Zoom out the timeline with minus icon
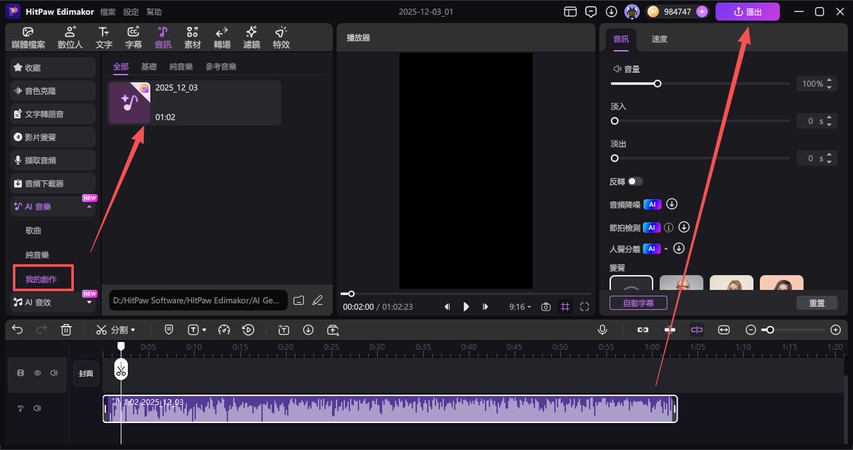 click(750, 330)
